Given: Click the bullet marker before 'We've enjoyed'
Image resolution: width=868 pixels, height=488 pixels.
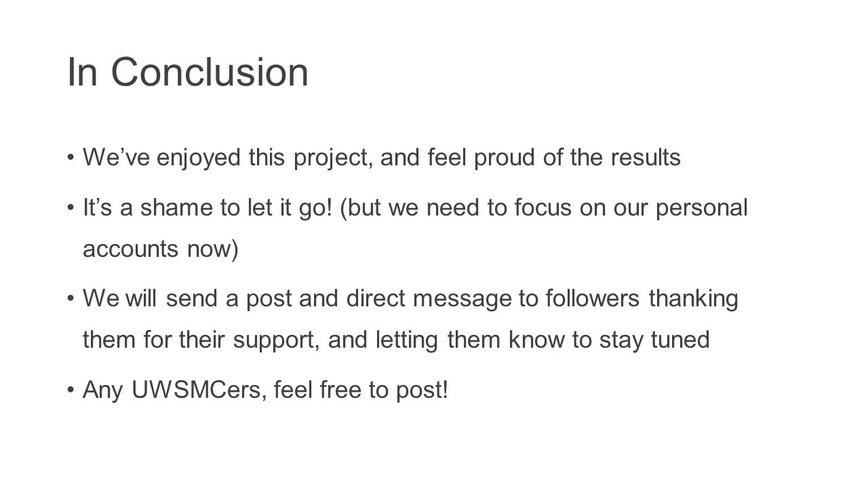Looking at the screenshot, I should click(72, 159).
